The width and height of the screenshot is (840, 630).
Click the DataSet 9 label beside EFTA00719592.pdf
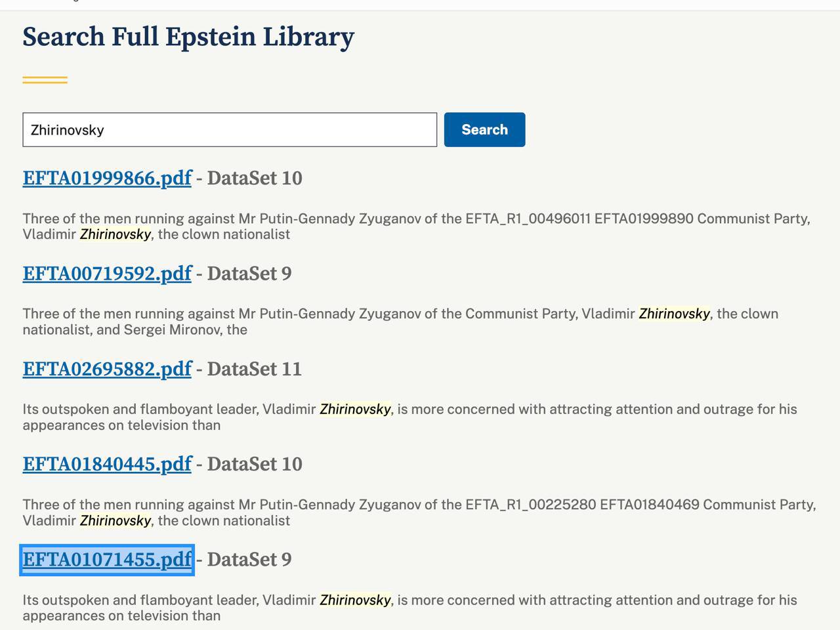pos(249,274)
